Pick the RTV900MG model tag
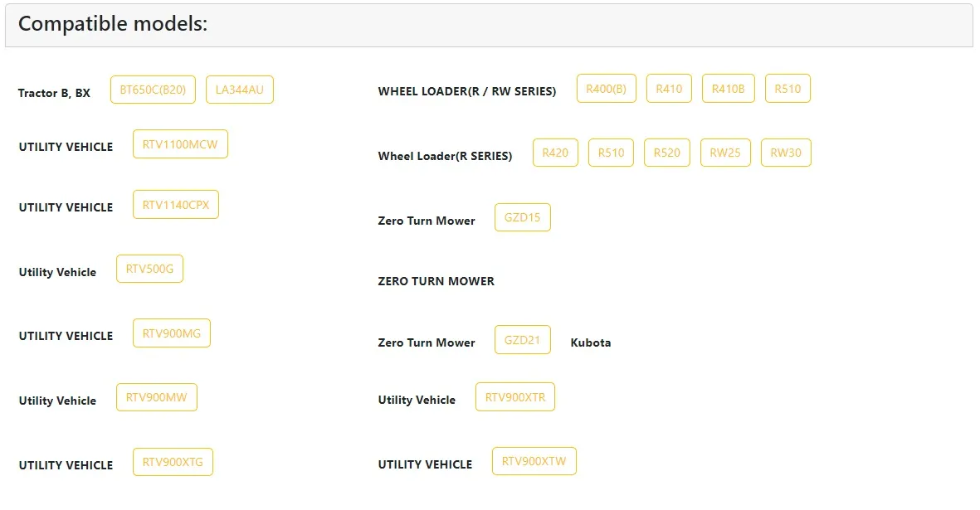 [x=171, y=333]
